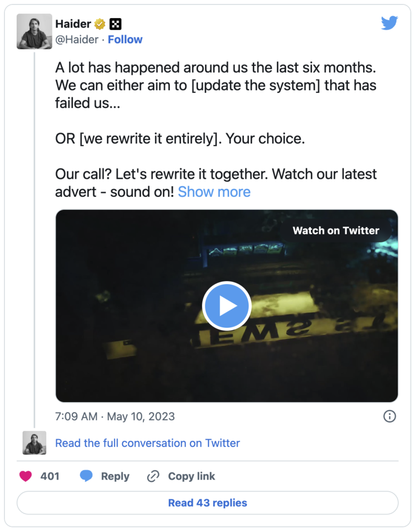Open Haider's large profile photo

pyautogui.click(x=34, y=31)
